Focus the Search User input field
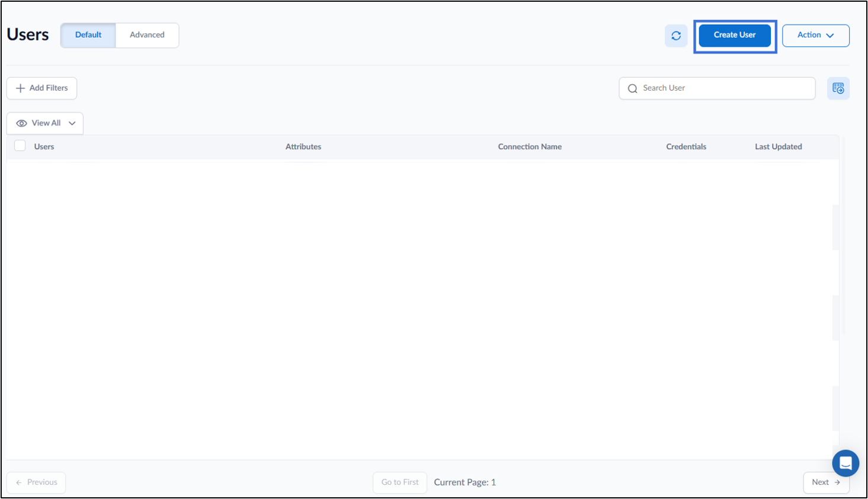The image size is (868, 499). pos(717,88)
